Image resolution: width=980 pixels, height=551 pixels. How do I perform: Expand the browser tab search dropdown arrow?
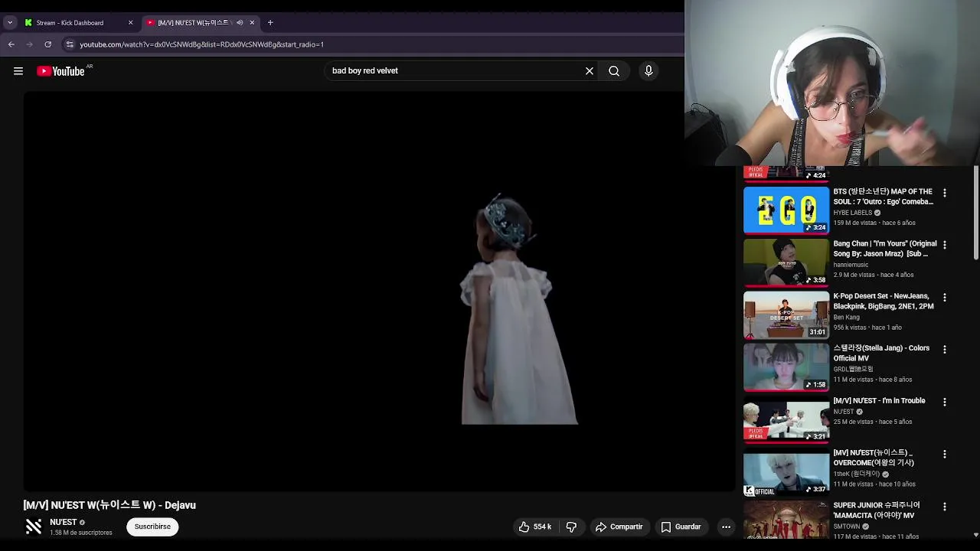pos(10,23)
